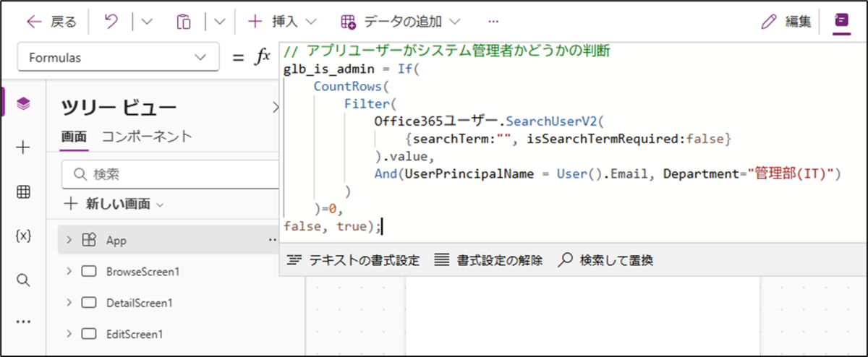Image resolution: width=868 pixels, height=357 pixels.
Task: Select DetailScreen1 in the tree
Action: [140, 303]
